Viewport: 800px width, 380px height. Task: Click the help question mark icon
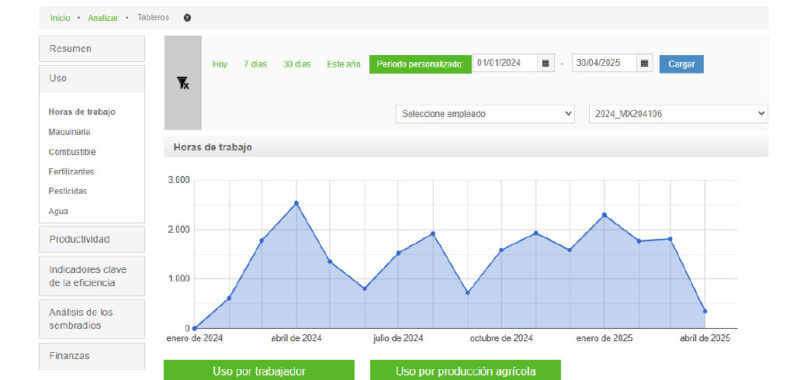(187, 18)
